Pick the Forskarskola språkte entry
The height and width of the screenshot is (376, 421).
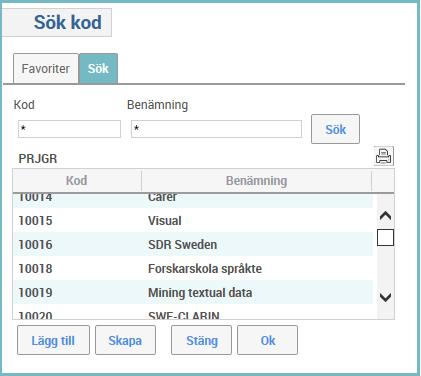(x=205, y=269)
